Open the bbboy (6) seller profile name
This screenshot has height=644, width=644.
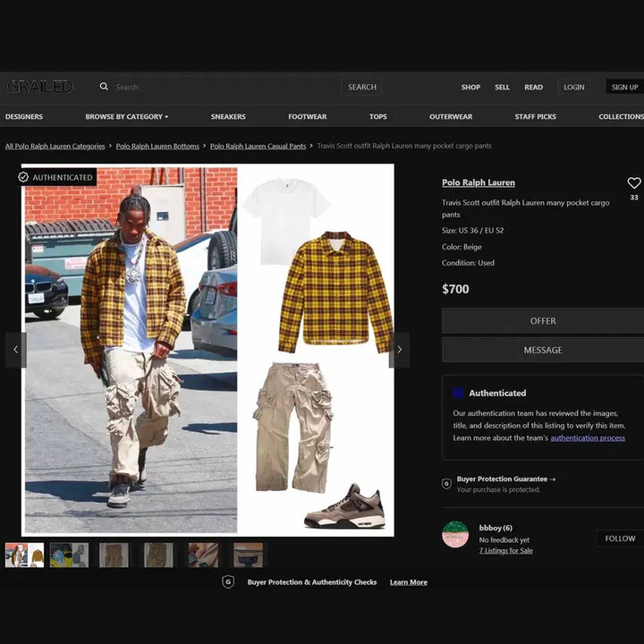point(496,528)
